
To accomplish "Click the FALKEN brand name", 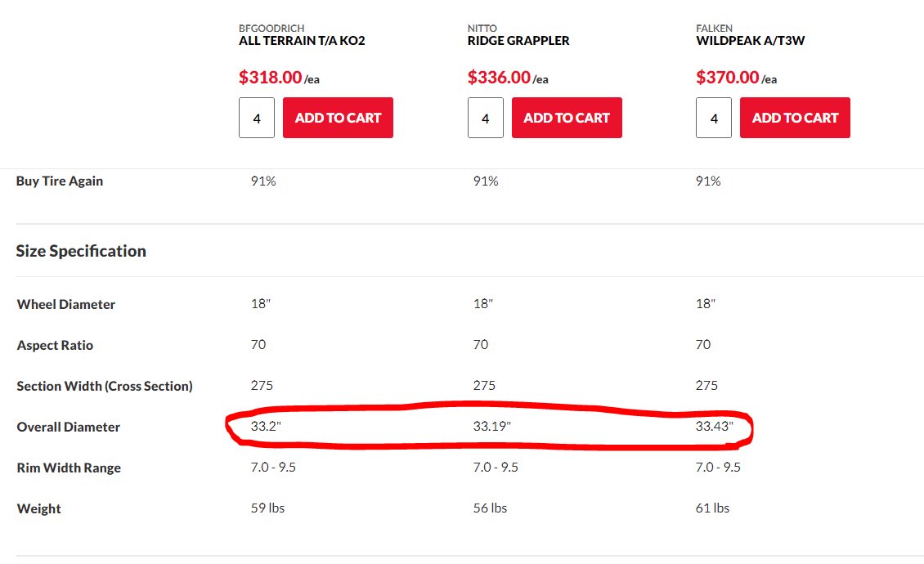I will click(x=714, y=28).
